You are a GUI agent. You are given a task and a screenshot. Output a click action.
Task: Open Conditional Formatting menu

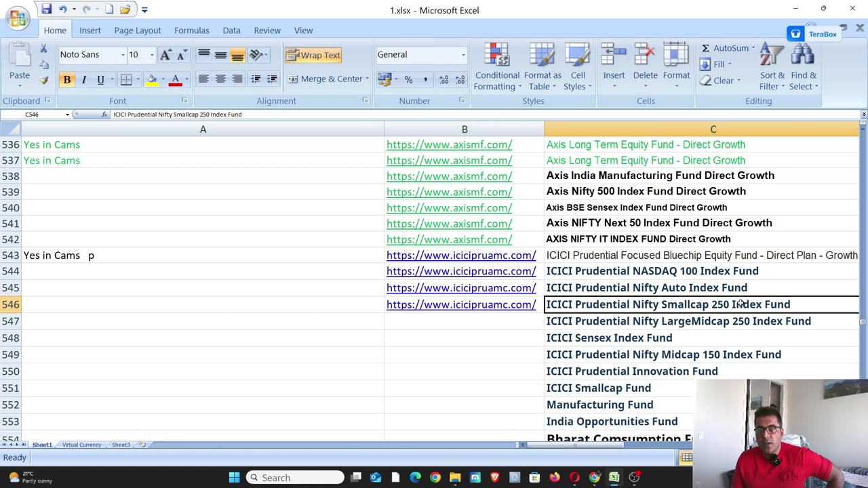point(497,66)
